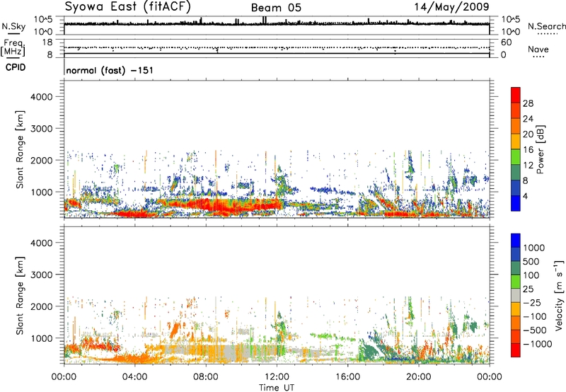Click the 'Freq. [MHz]' axis label
566x392 pixels.
[x=13, y=48]
